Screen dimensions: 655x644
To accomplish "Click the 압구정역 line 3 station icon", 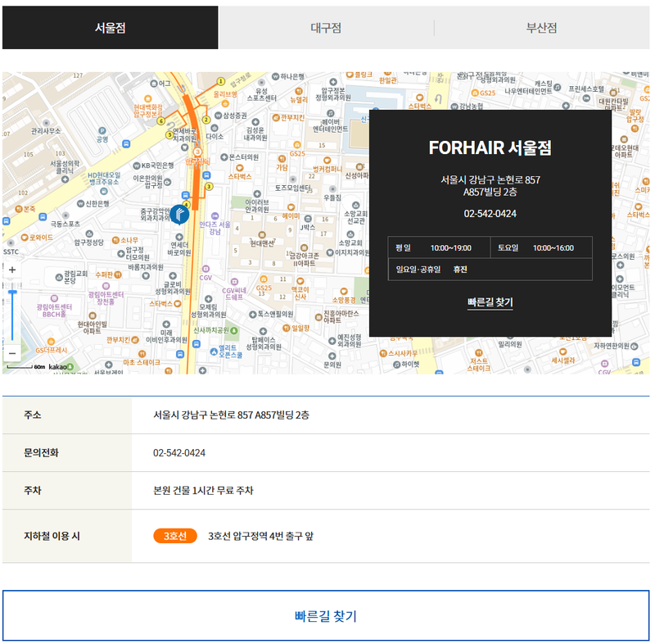I will 197,152.
